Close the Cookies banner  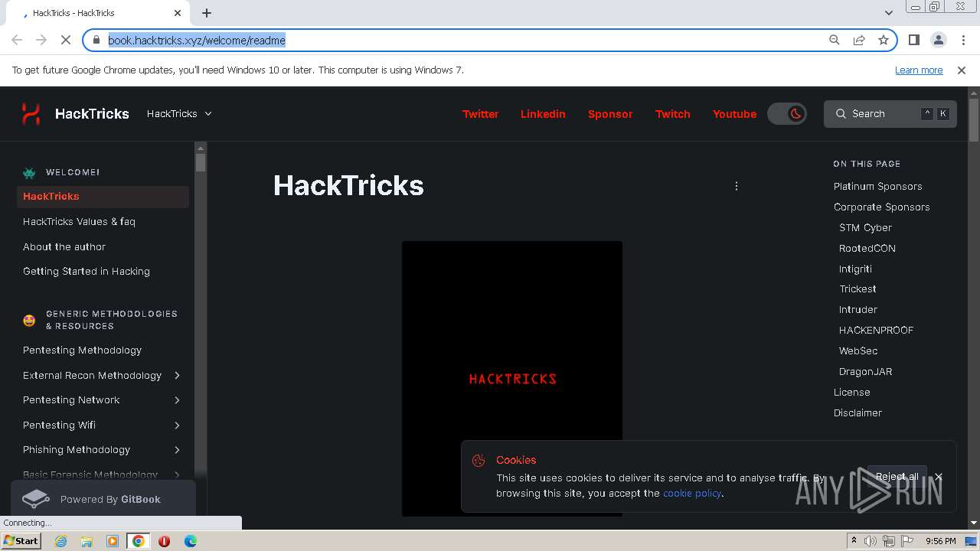coord(938,477)
